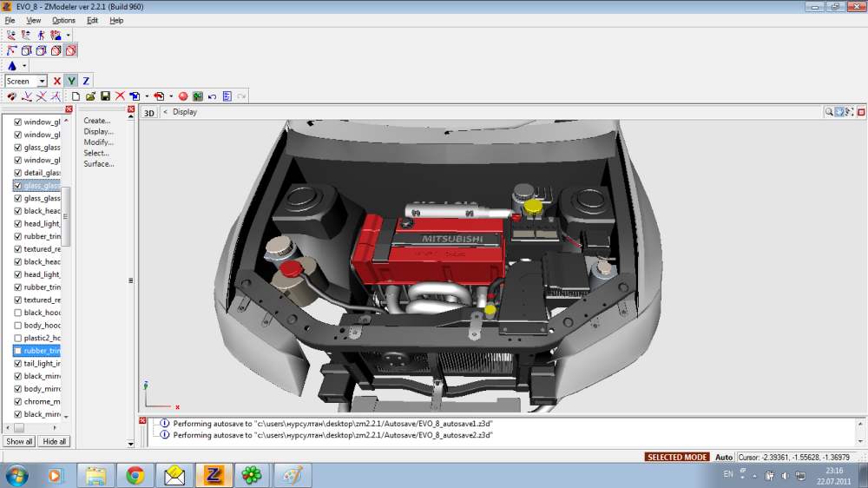
Task: Click the red magnet snap icon
Action: tap(11, 96)
